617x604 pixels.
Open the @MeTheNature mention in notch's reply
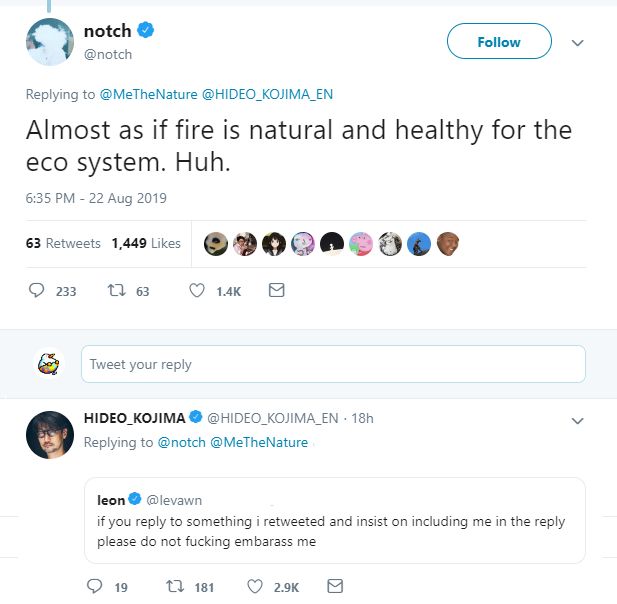[x=148, y=94]
